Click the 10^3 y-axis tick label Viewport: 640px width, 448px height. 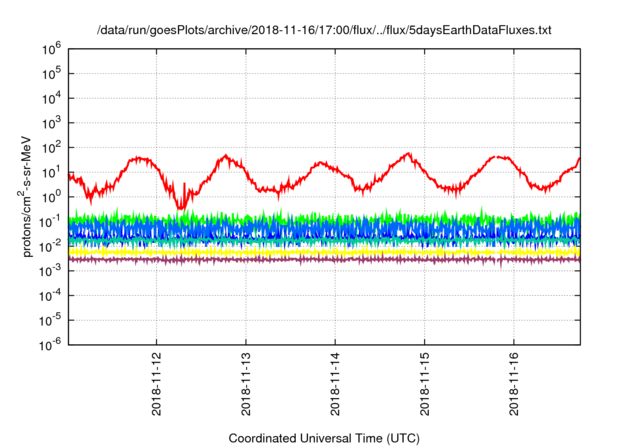(51, 123)
